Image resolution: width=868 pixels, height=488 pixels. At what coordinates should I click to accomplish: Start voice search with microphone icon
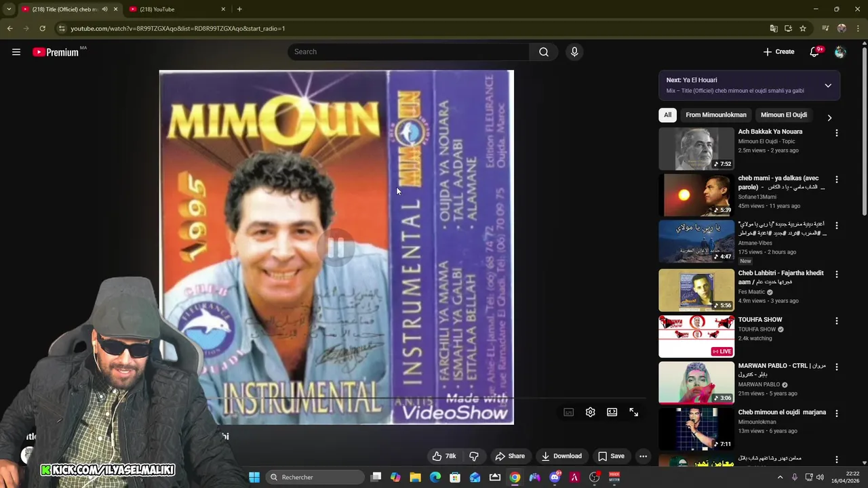(x=574, y=52)
